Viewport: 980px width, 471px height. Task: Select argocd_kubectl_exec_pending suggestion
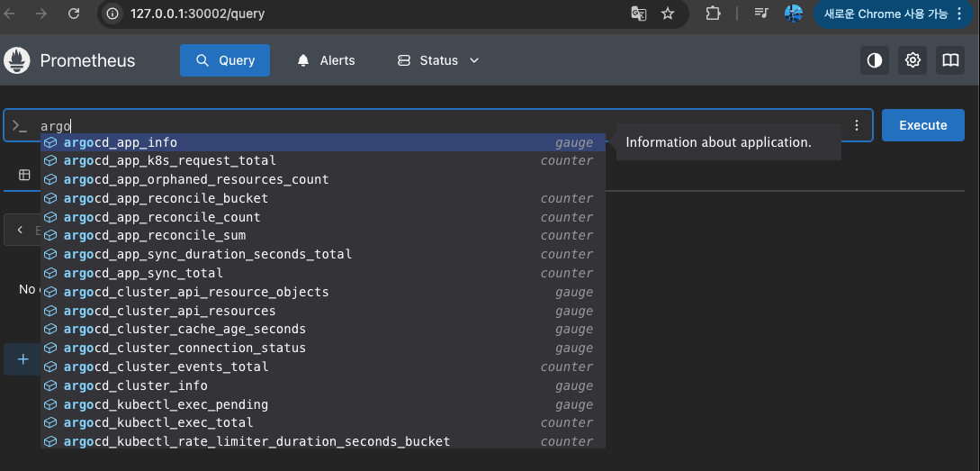point(323,404)
